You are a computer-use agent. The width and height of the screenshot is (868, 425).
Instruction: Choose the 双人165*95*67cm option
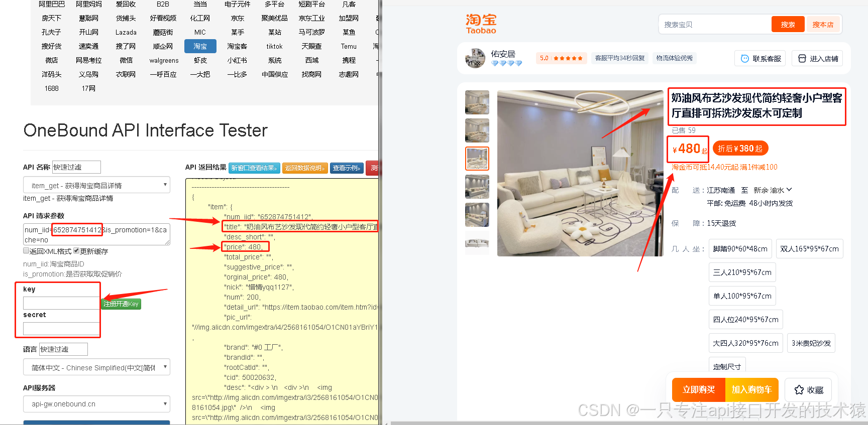tap(809, 248)
